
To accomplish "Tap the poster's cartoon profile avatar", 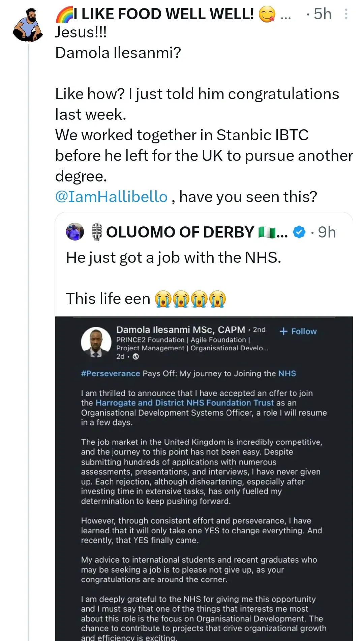I will 28,26.
